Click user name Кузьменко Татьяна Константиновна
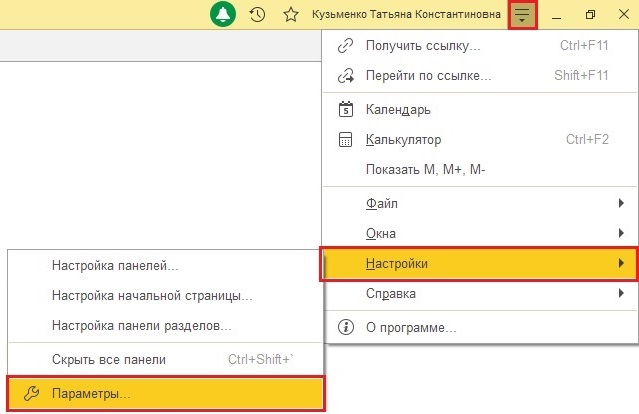 pos(406,15)
